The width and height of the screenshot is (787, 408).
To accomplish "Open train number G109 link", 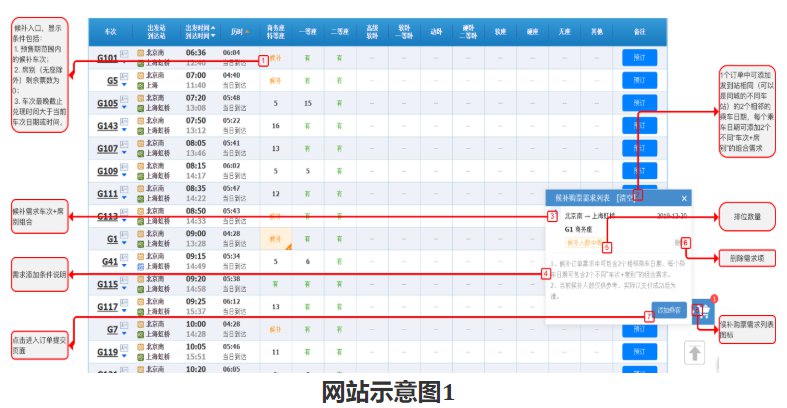I will pyautogui.click(x=107, y=171).
